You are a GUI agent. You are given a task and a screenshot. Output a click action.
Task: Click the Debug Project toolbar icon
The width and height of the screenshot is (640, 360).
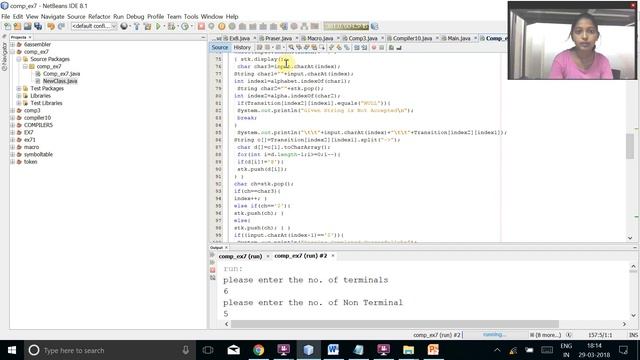click(x=171, y=27)
